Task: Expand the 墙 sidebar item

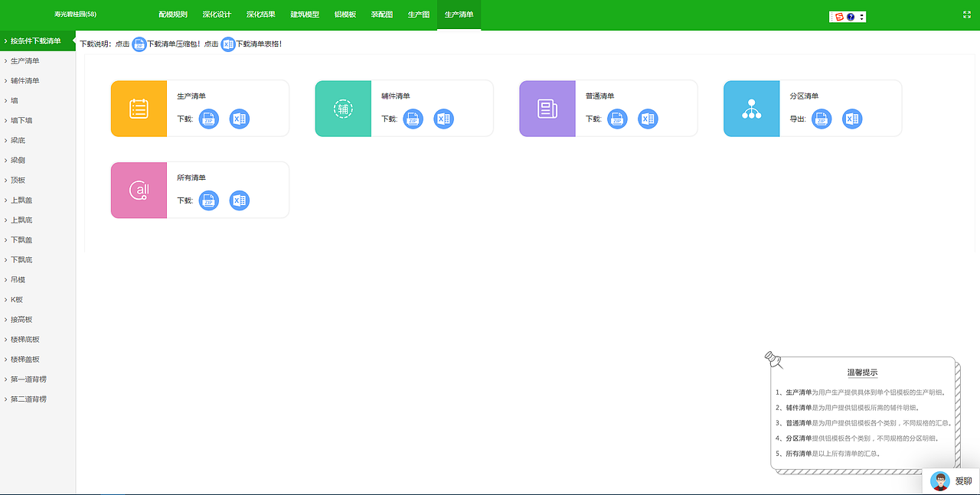Action: (38, 101)
